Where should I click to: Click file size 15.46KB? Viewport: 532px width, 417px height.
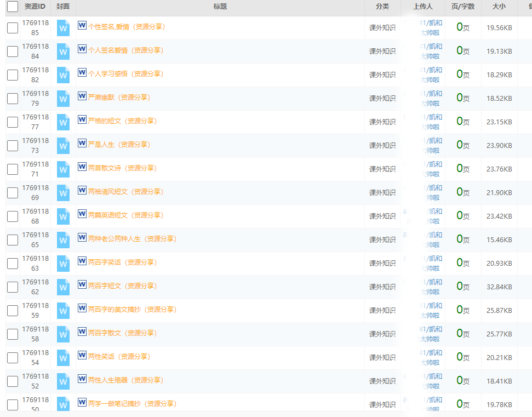point(499,240)
